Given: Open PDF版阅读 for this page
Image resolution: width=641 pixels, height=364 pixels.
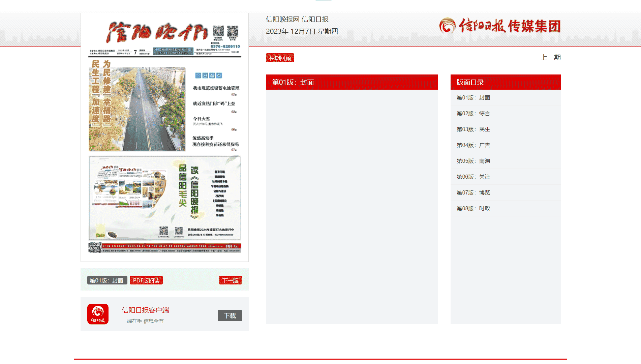Looking at the screenshot, I should point(146,280).
